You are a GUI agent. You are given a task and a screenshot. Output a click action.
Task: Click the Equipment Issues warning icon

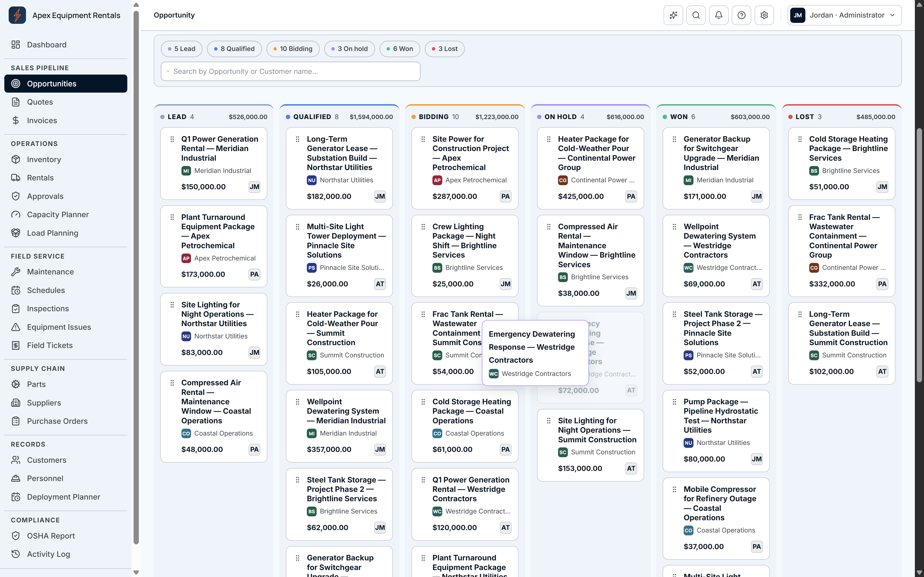click(x=16, y=327)
